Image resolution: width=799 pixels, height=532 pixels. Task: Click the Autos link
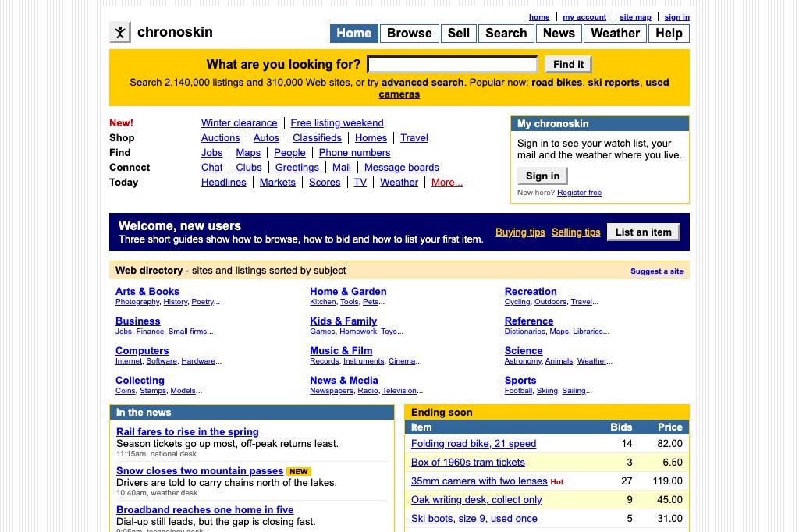[x=266, y=137]
